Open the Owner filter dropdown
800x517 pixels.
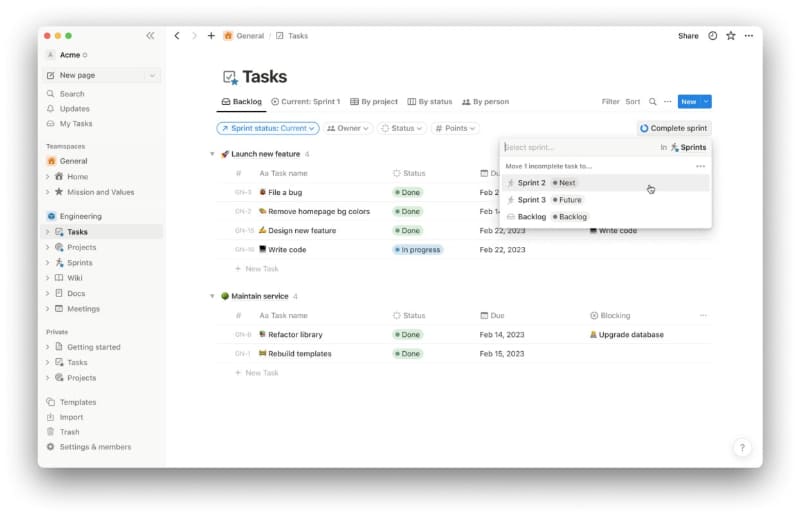point(347,128)
